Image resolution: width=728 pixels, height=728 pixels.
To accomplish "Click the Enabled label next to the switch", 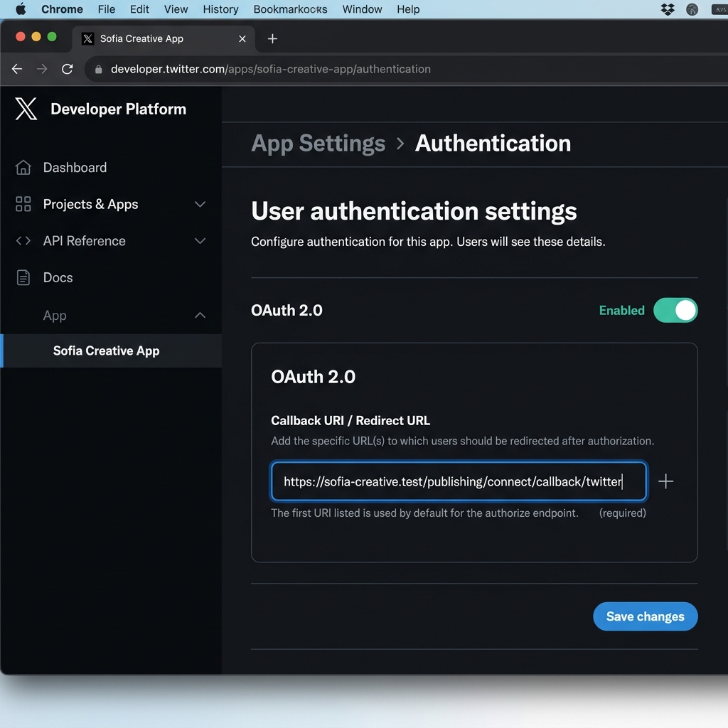I will pos(621,310).
